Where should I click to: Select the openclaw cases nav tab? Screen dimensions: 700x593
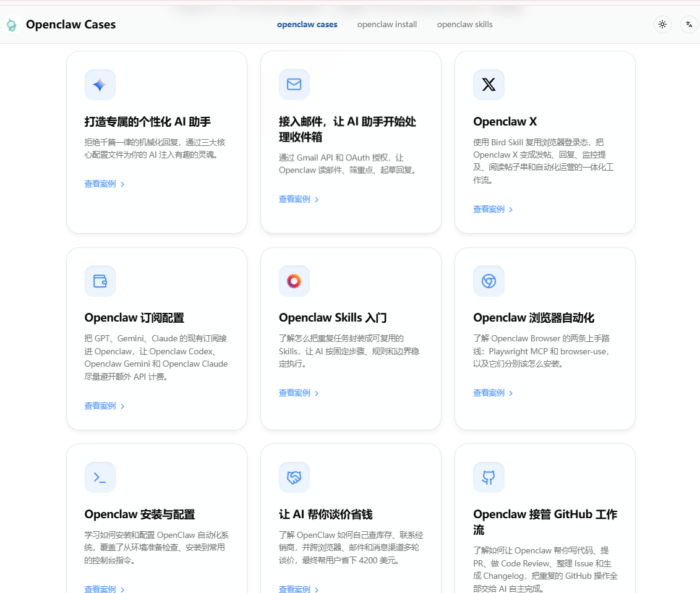[x=307, y=25]
